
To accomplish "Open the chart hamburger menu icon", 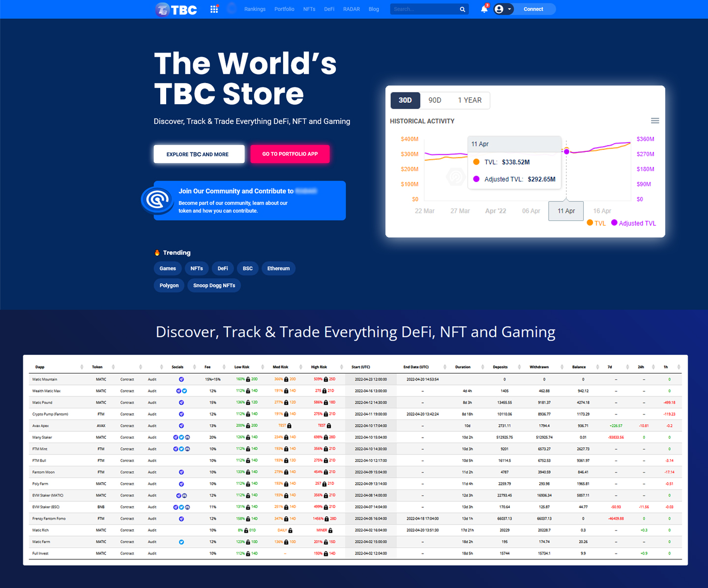I will pos(655,121).
